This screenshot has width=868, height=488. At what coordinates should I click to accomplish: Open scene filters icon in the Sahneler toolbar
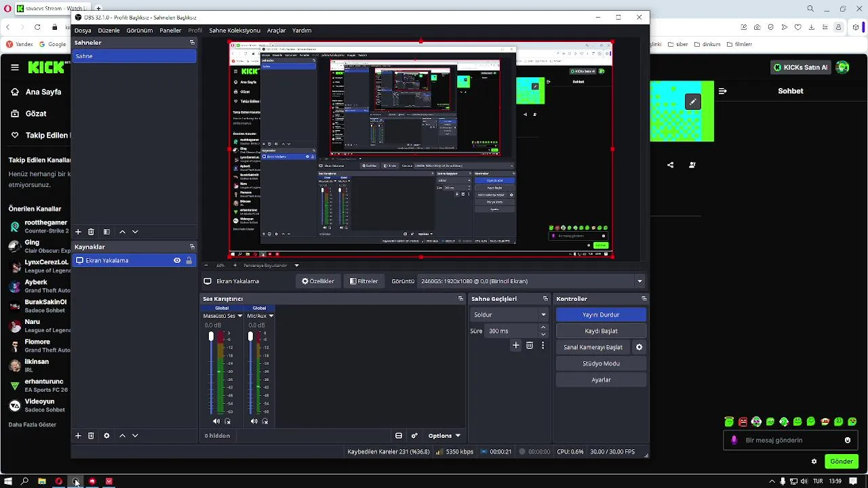click(106, 232)
